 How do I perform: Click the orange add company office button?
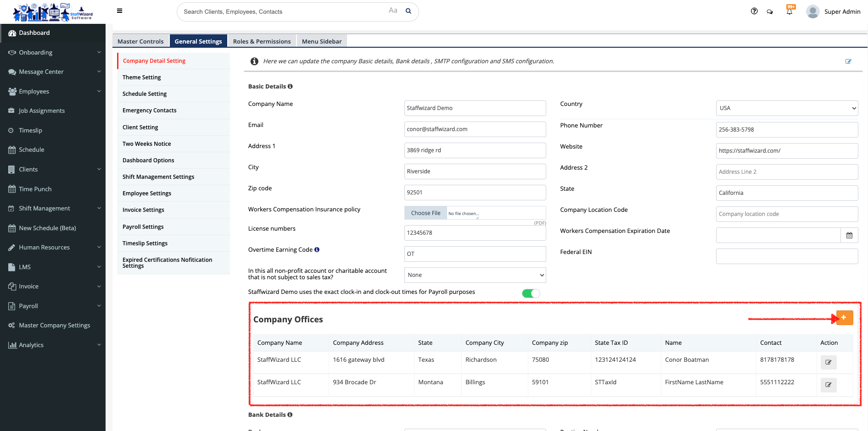point(844,318)
